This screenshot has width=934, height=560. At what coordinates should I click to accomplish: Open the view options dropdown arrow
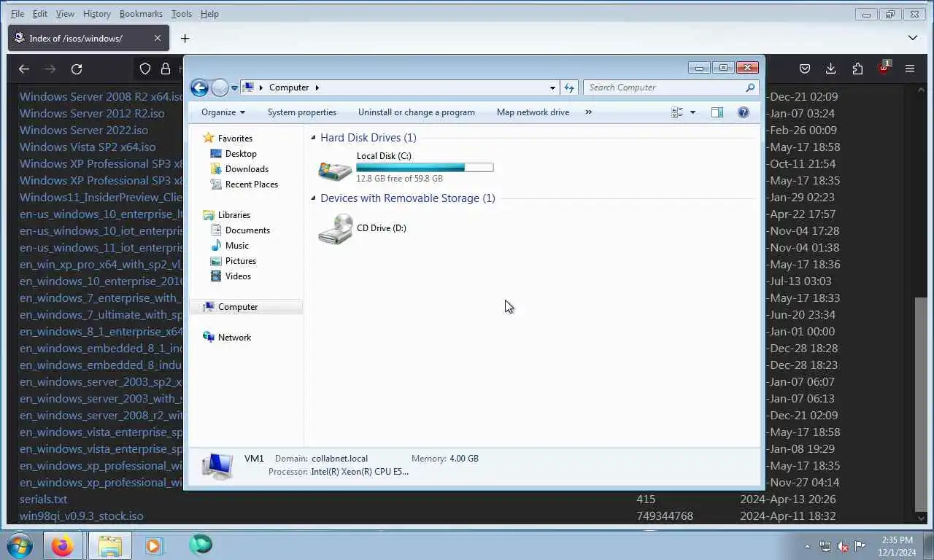[692, 112]
